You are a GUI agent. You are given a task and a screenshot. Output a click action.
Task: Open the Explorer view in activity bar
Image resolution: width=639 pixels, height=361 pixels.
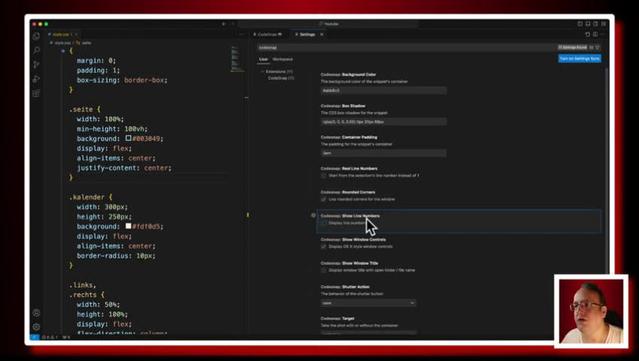click(x=36, y=36)
